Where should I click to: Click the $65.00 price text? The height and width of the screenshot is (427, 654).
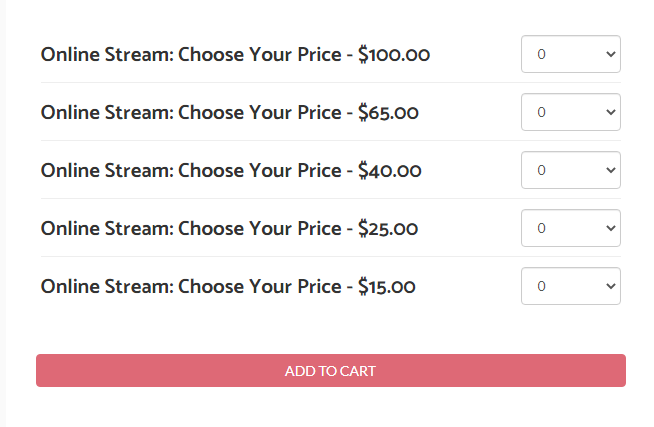point(388,112)
